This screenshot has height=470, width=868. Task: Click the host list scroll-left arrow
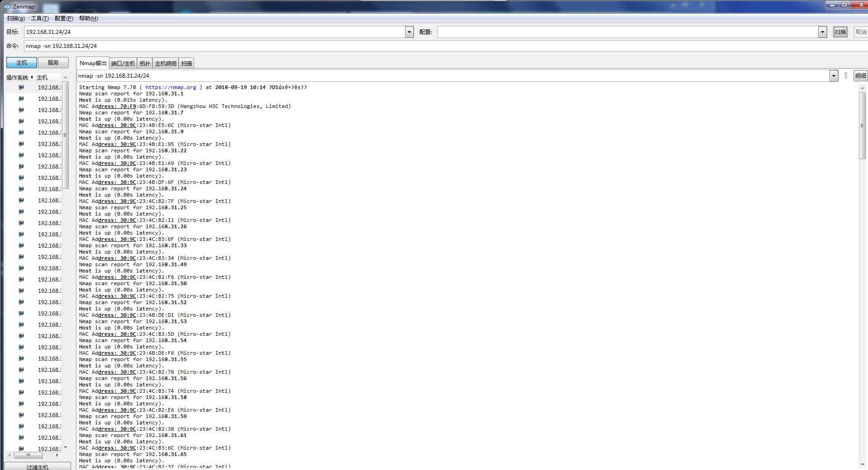9,455
